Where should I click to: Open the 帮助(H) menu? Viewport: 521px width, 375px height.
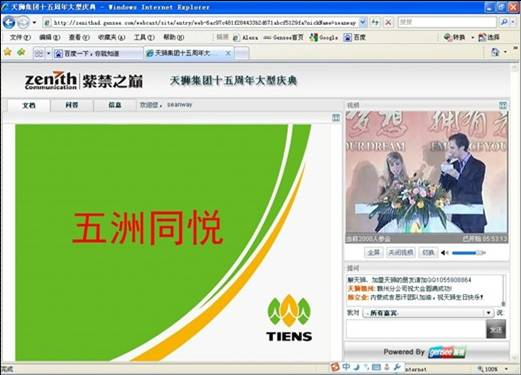173,37
